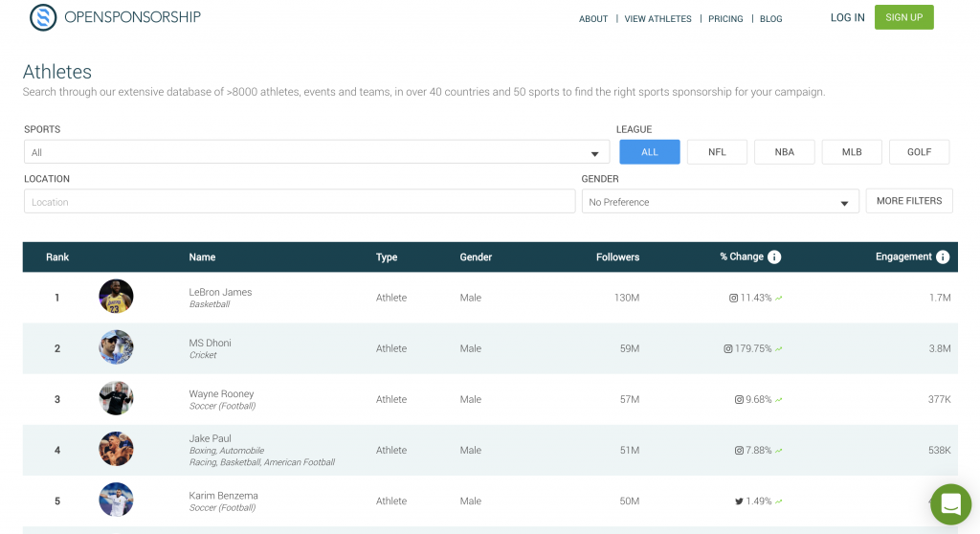
Task: Open the ABOUT page
Action: coord(593,19)
